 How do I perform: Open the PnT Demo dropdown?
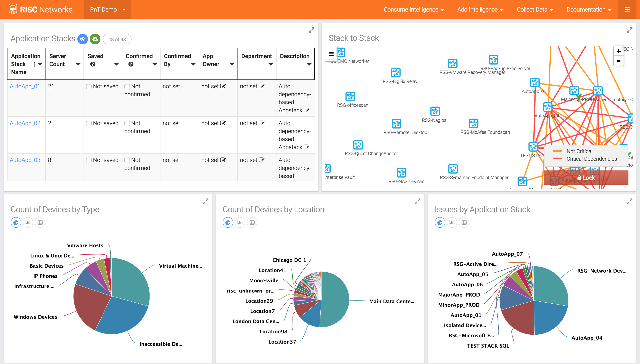click(108, 9)
